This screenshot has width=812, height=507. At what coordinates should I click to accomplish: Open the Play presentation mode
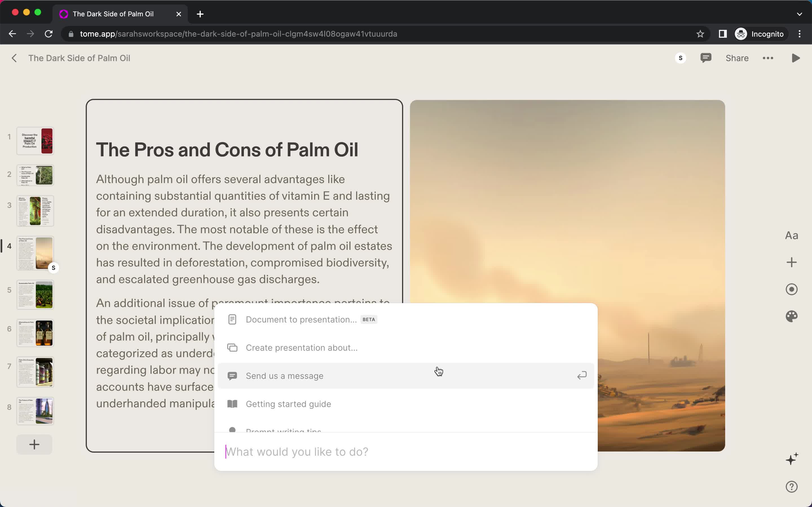[x=796, y=58]
